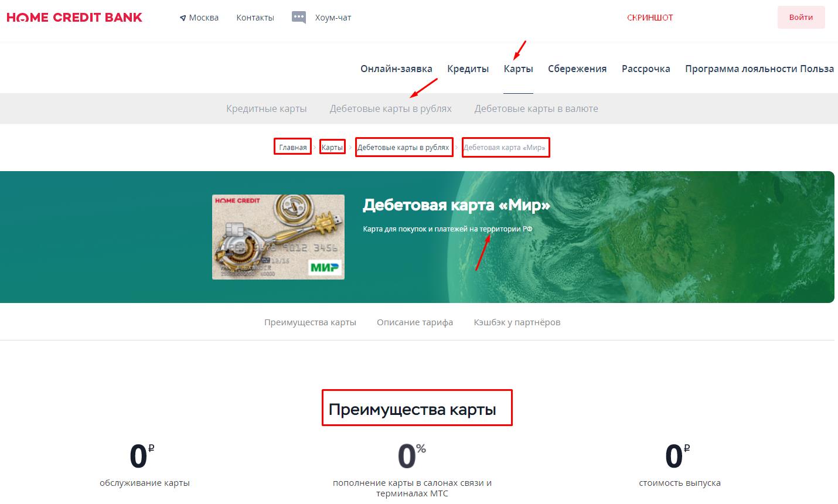Click the стоимость выпуска benefit text
Image resolution: width=838 pixels, height=504 pixels.
680,483
